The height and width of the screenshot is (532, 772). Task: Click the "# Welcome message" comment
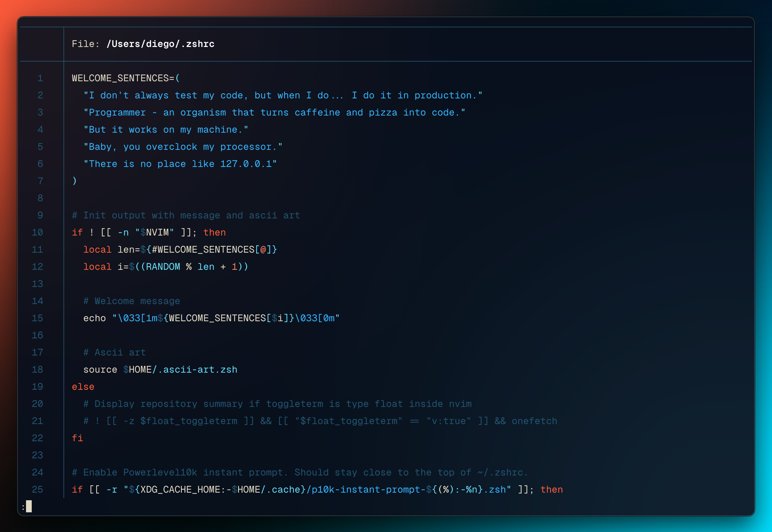[132, 301]
